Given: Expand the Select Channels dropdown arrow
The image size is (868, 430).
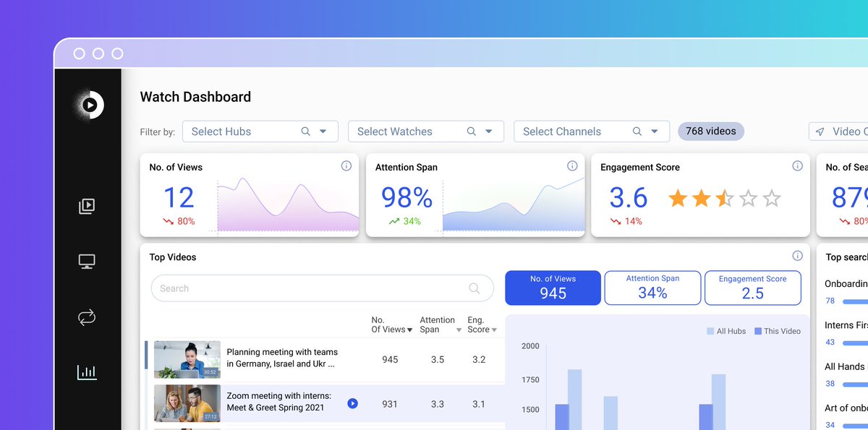Looking at the screenshot, I should [x=655, y=132].
